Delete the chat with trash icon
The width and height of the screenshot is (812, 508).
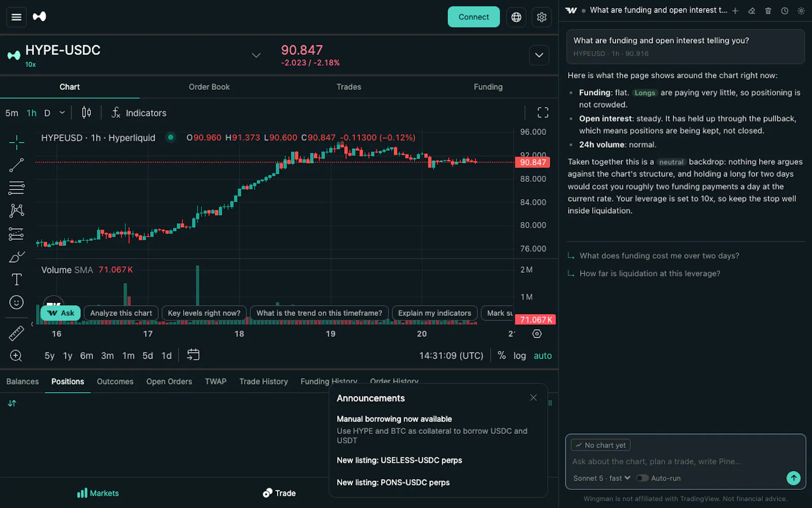768,11
